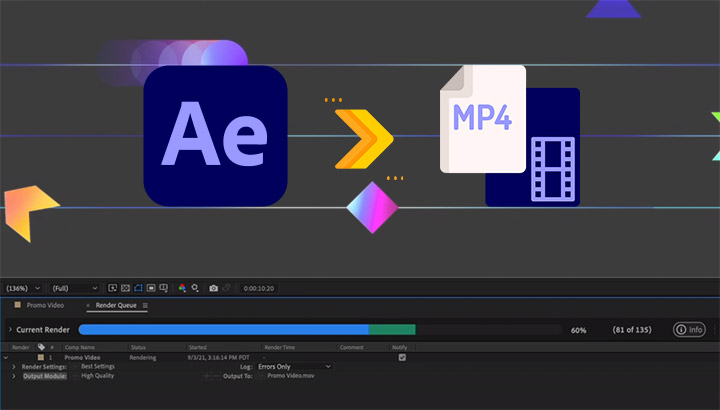Click the Render Settings label

click(x=44, y=367)
